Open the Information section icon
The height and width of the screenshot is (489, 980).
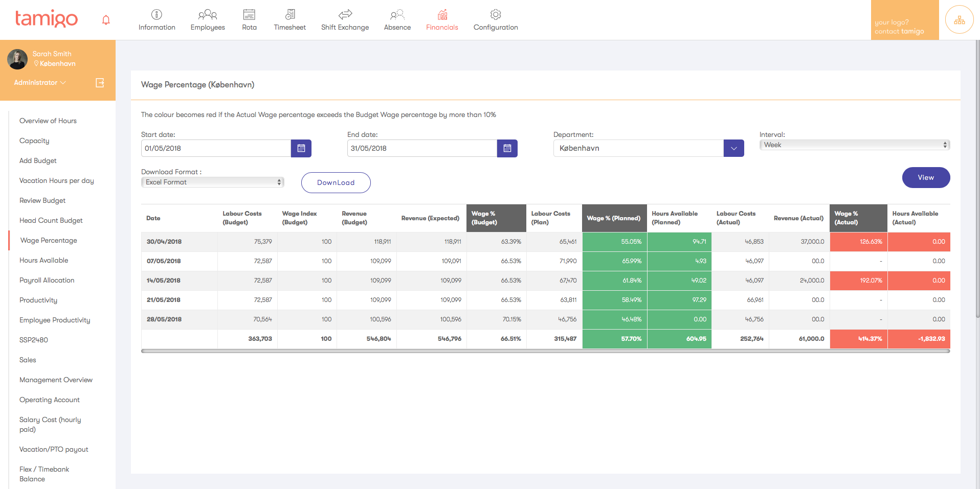[x=157, y=14]
